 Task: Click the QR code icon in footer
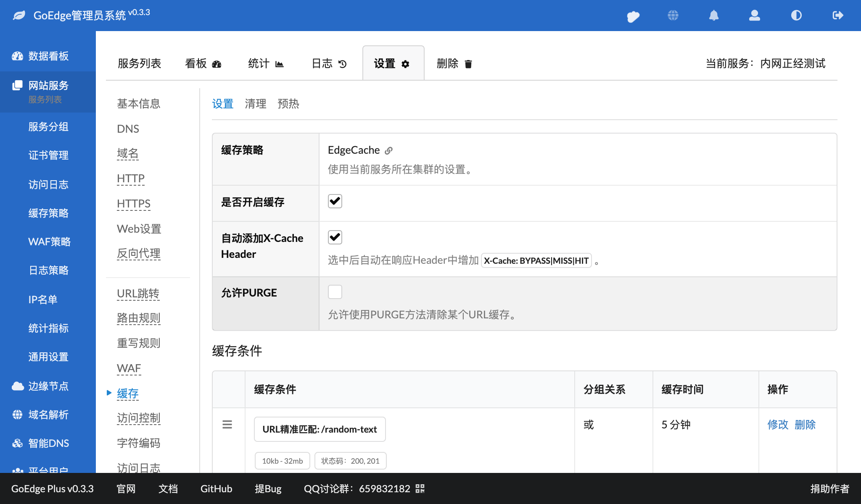[420, 488]
